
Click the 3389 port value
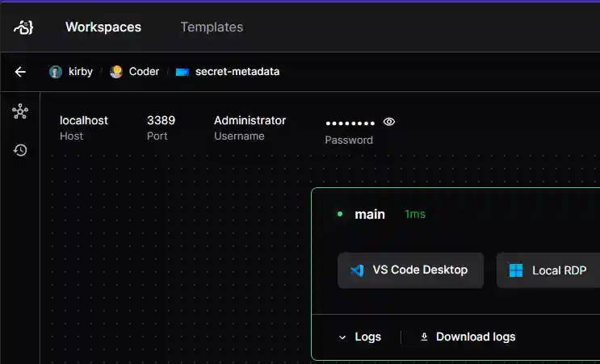pos(161,120)
